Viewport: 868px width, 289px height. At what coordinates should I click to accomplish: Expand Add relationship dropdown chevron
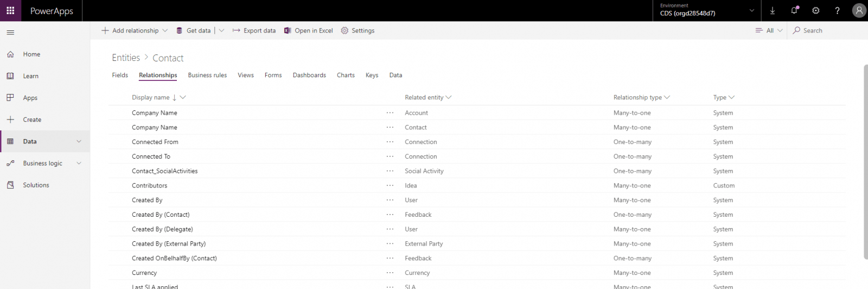click(165, 30)
